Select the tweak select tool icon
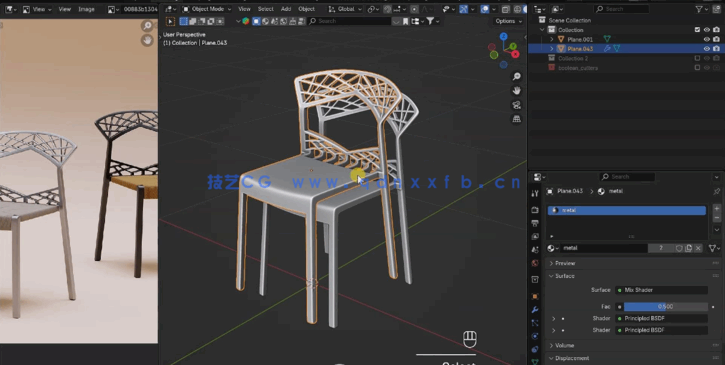This screenshot has width=725, height=365. coord(170,21)
